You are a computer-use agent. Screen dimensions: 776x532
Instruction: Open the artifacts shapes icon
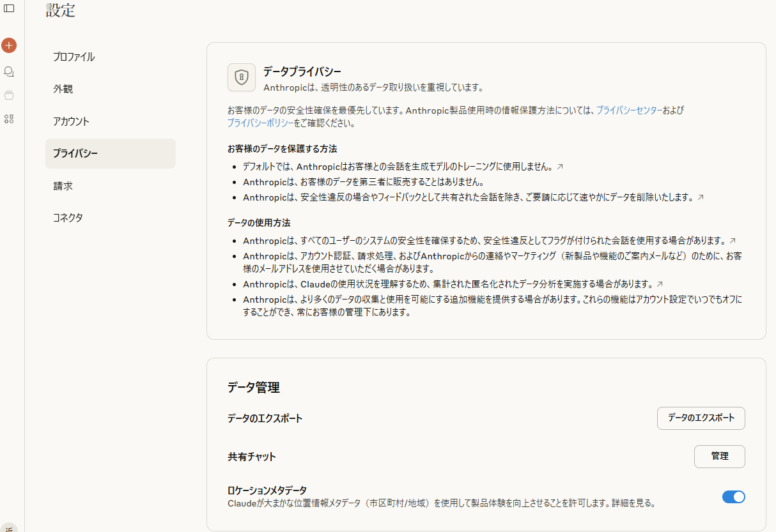click(x=9, y=119)
